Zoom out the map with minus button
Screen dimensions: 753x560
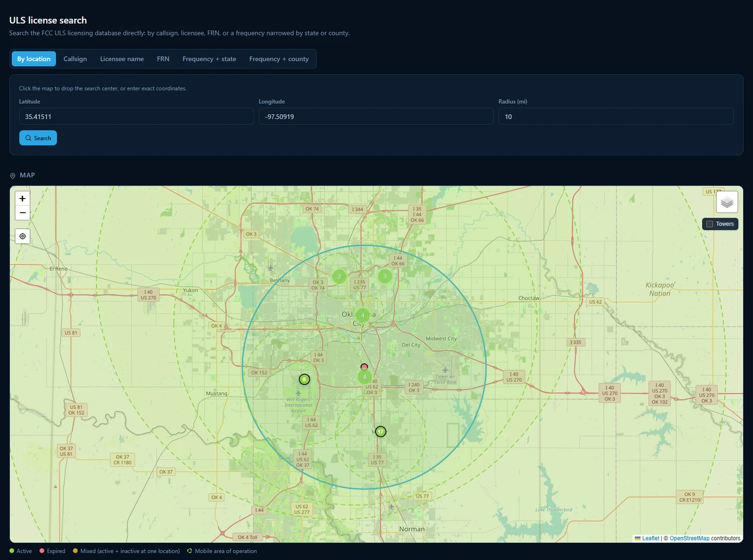[22, 213]
